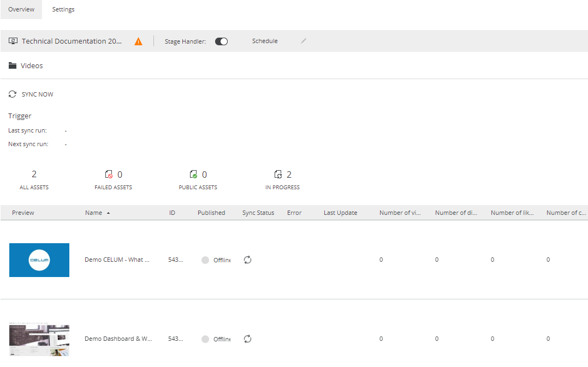Open the Demo Dashboard video thumbnail

[x=39, y=339]
